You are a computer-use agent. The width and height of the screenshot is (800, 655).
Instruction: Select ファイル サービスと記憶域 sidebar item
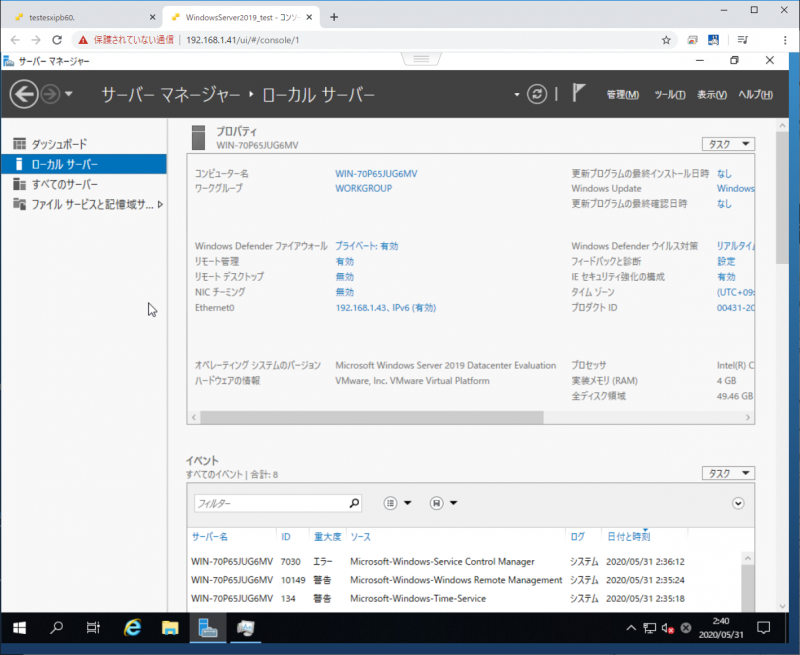(x=84, y=205)
